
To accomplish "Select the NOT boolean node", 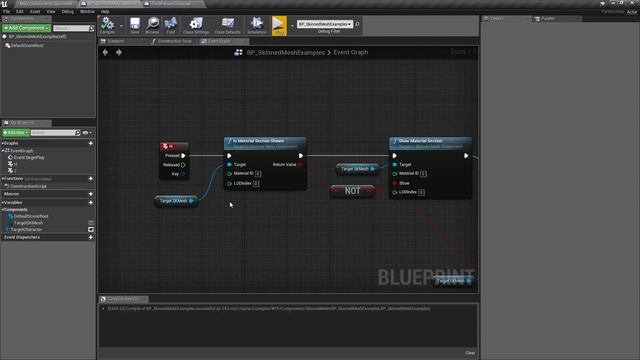I will (x=352, y=191).
